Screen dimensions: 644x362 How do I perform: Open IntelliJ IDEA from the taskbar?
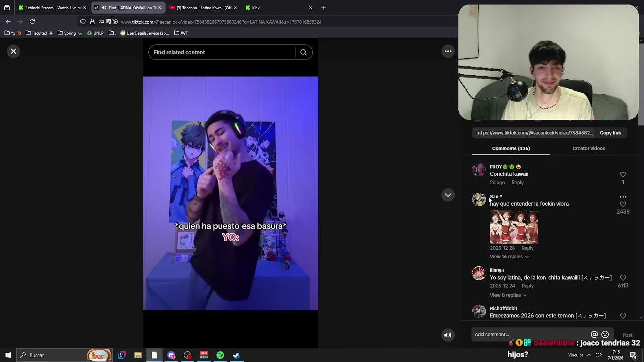pyautogui.click(x=121, y=355)
